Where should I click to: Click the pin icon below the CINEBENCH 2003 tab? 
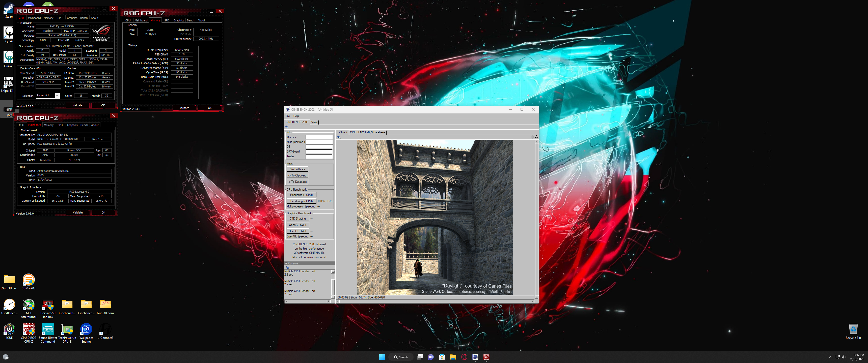[287, 127]
